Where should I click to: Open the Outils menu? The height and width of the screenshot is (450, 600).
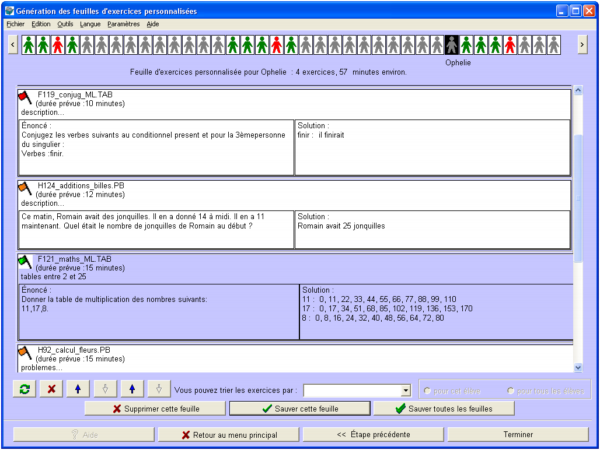point(65,23)
